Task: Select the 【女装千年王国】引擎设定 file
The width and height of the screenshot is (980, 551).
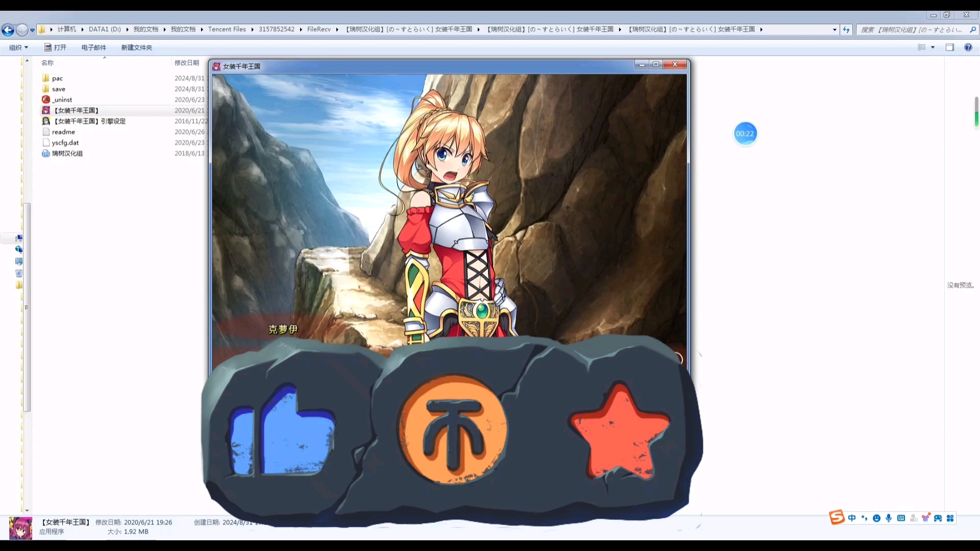Action: [x=89, y=121]
